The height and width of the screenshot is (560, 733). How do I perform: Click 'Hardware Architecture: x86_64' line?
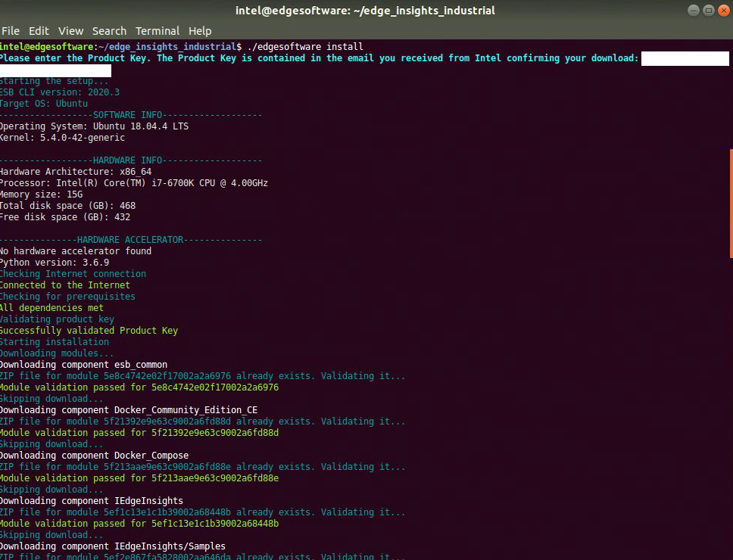tap(76, 172)
